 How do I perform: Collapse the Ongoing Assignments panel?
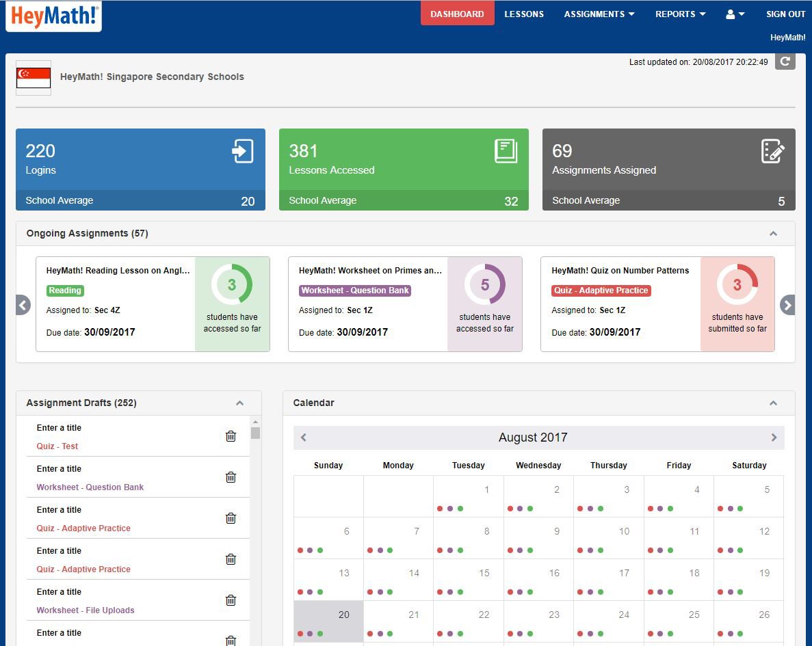tap(773, 234)
